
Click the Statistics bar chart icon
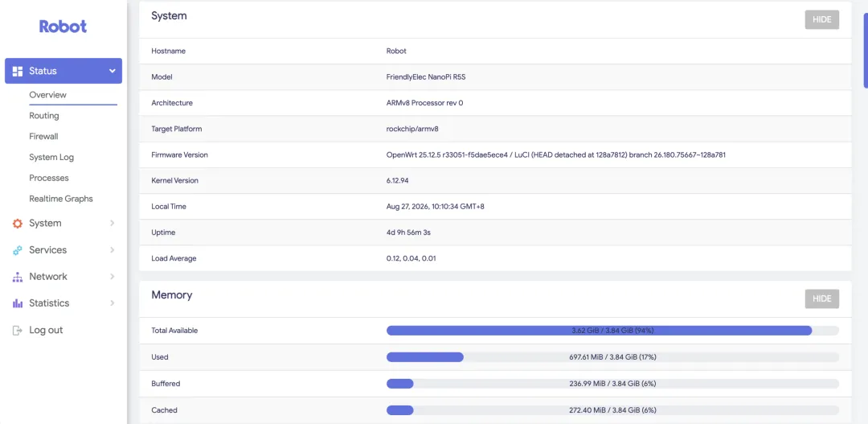(18, 303)
